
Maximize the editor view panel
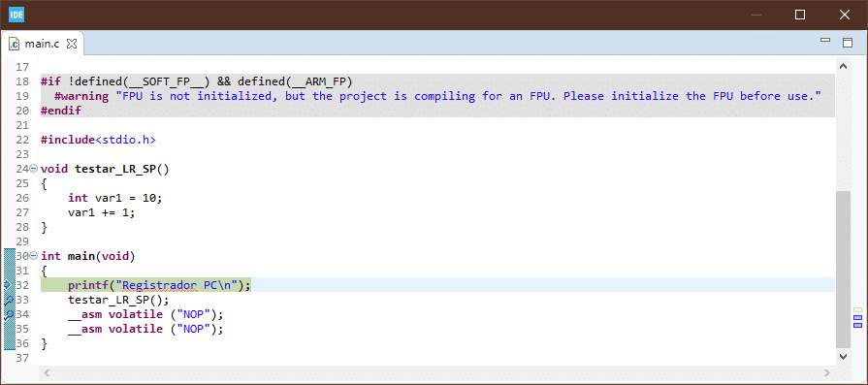coord(848,43)
